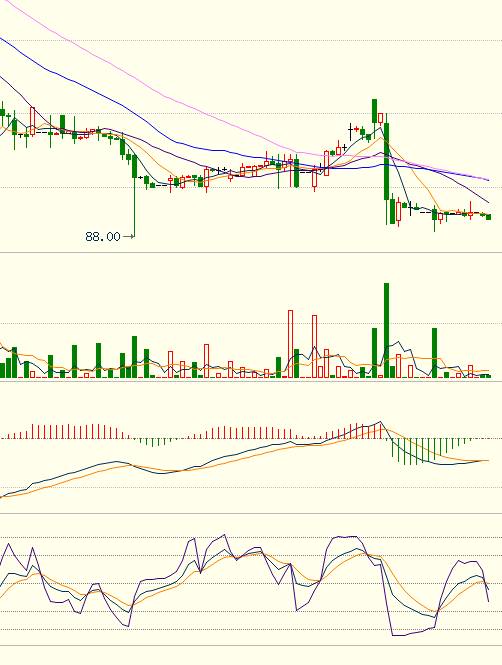Click the deepest green MACD histogram bar
502x665 pixels.
point(410,452)
